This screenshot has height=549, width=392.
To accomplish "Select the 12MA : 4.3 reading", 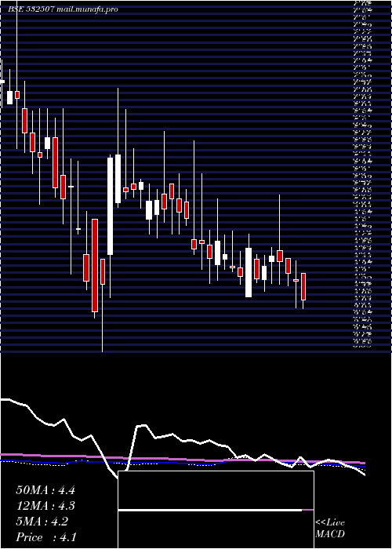I will (45, 506).
